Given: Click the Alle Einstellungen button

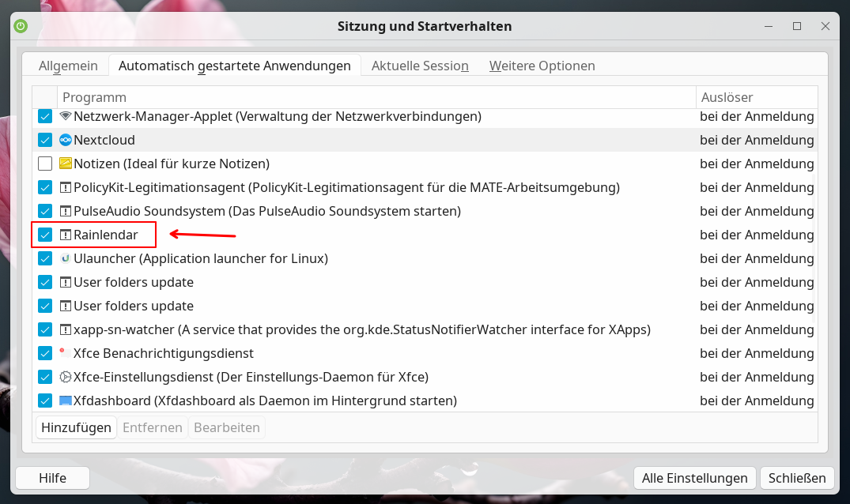Looking at the screenshot, I should pos(694,478).
